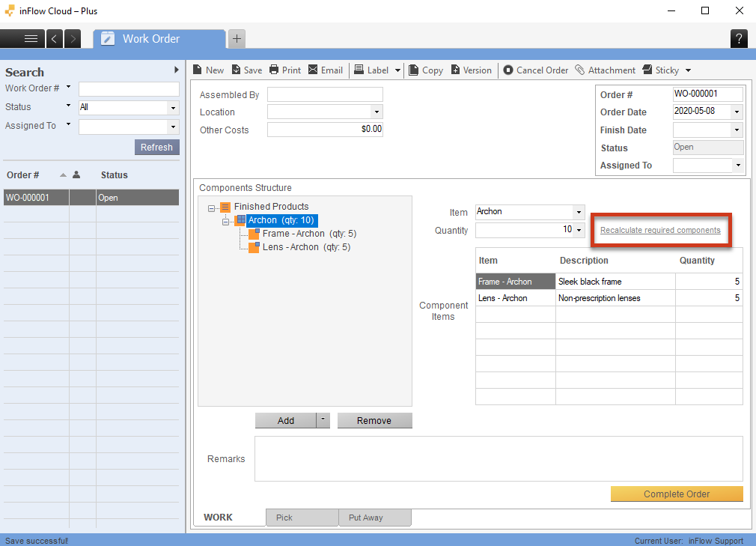
Task: Email the work order
Action: (326, 70)
